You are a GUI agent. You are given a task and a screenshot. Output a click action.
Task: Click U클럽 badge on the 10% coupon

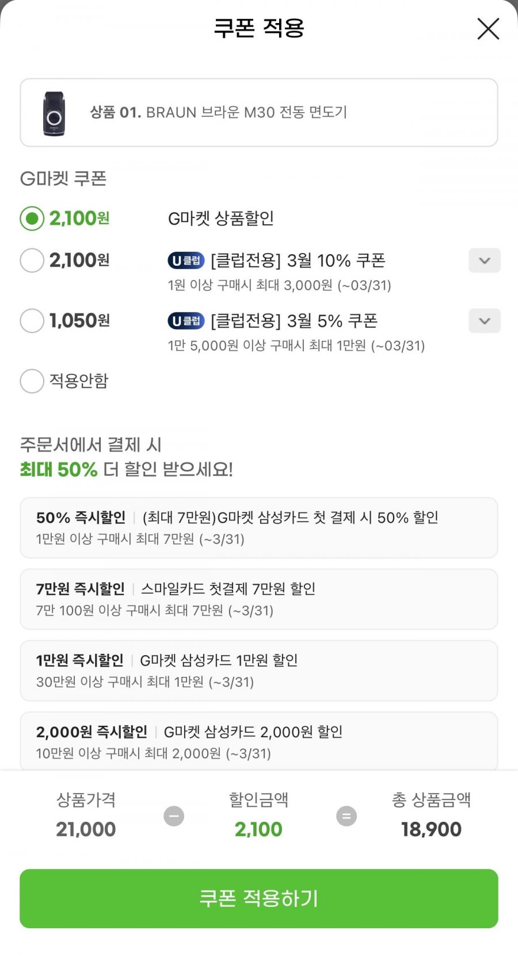pos(186,261)
